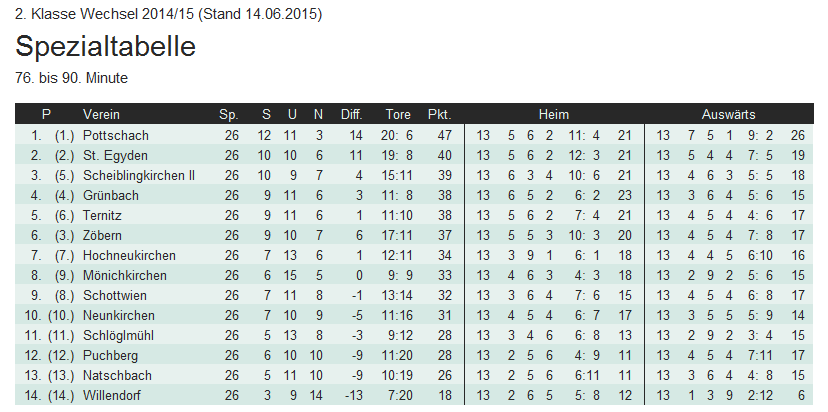
Task: Click the Verein column header
Action: [101, 114]
